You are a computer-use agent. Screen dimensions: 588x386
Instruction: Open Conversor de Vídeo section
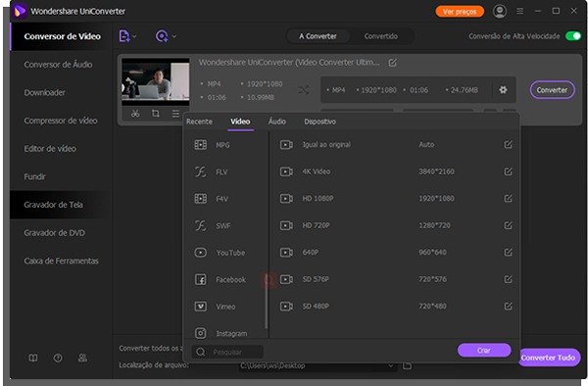(x=62, y=36)
